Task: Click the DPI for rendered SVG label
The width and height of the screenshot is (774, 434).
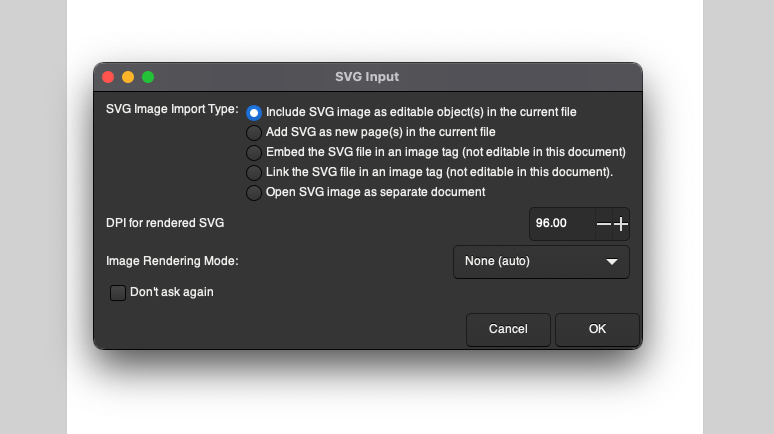Action: click(165, 223)
